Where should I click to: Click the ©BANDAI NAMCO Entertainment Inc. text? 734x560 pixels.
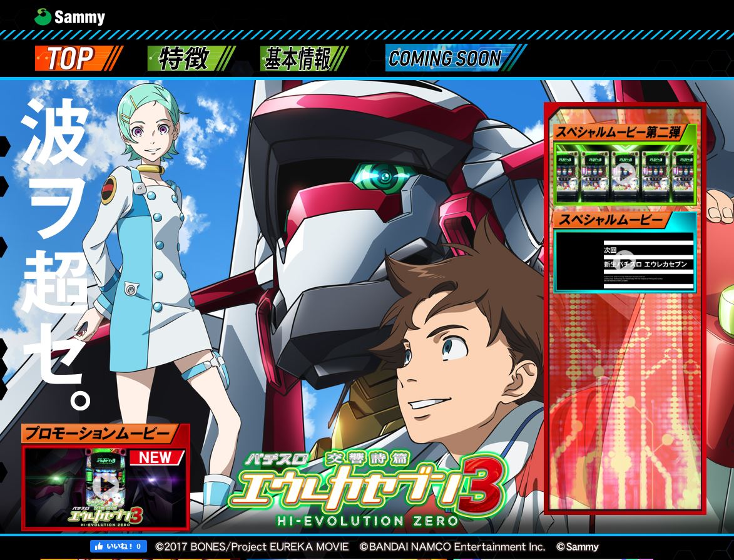coord(452,547)
